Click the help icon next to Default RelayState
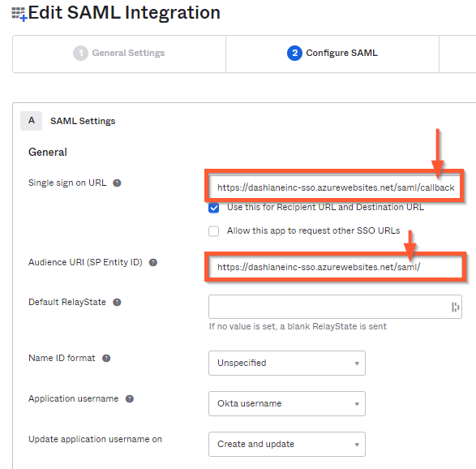Viewport: 476px width, 469px height. [x=117, y=302]
